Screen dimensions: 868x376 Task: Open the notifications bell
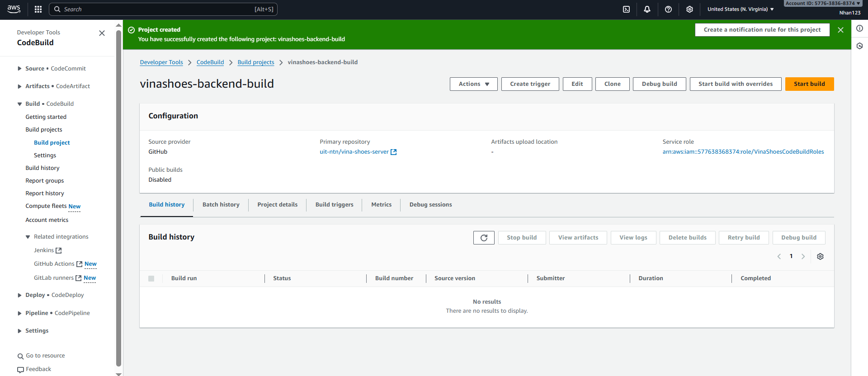click(647, 9)
